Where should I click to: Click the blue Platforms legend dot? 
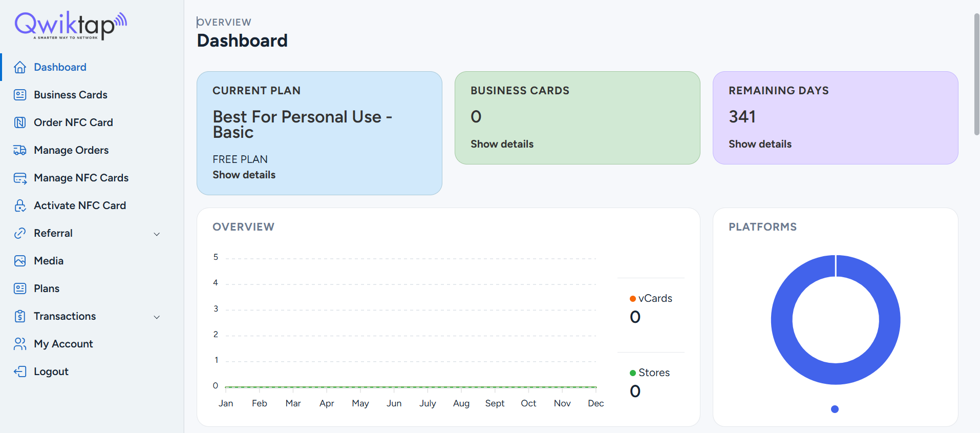coord(835,409)
